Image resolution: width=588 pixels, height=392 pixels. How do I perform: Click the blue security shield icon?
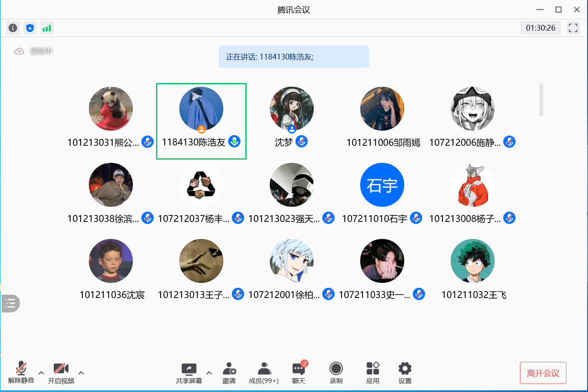pos(30,28)
